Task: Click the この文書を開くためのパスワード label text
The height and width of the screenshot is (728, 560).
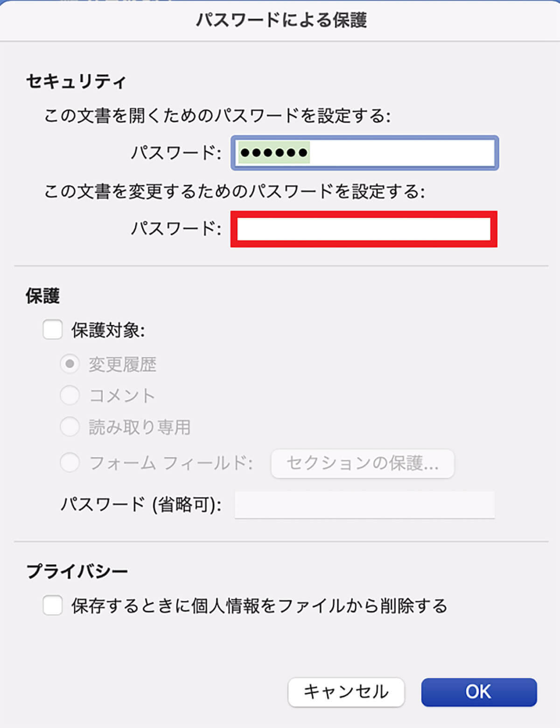Action: [x=217, y=116]
